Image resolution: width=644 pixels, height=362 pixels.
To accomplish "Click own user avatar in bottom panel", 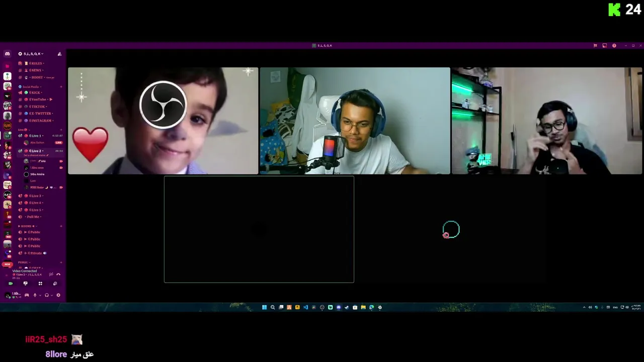I will pos(8,295).
